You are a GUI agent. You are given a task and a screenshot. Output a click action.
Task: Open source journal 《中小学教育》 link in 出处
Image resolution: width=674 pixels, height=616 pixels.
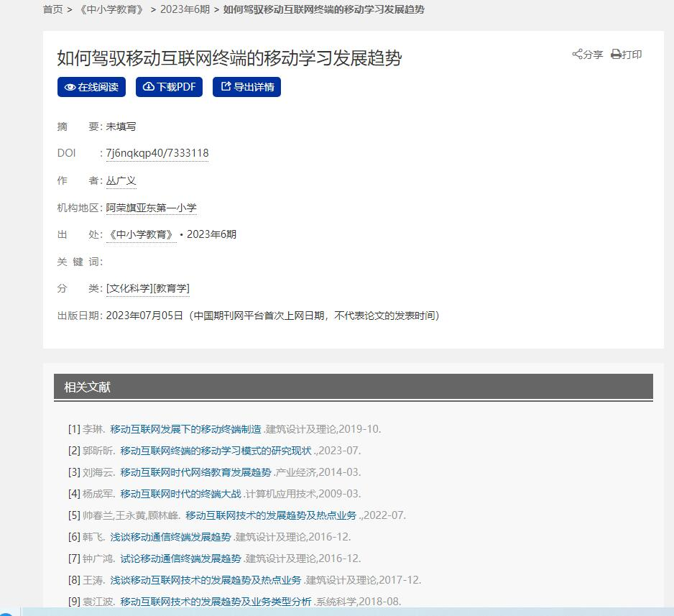pos(142,235)
